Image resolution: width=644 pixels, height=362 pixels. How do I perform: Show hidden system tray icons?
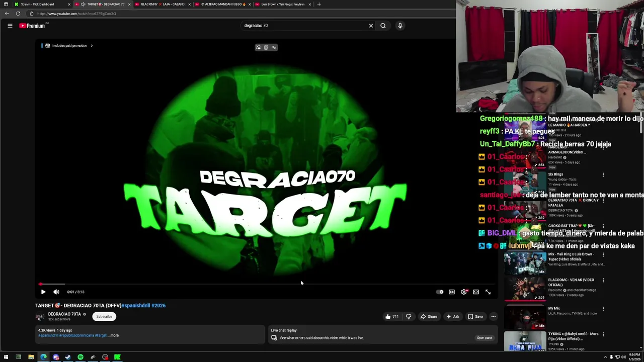pos(605,357)
